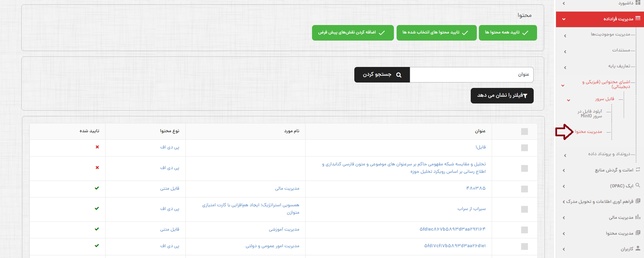Tick the checkbox for مدیریت امور عمومی row

pyautogui.click(x=525, y=247)
